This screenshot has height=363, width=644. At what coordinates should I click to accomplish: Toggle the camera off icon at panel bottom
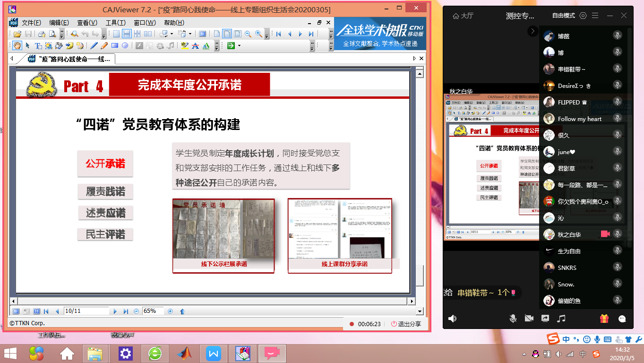tap(529, 319)
